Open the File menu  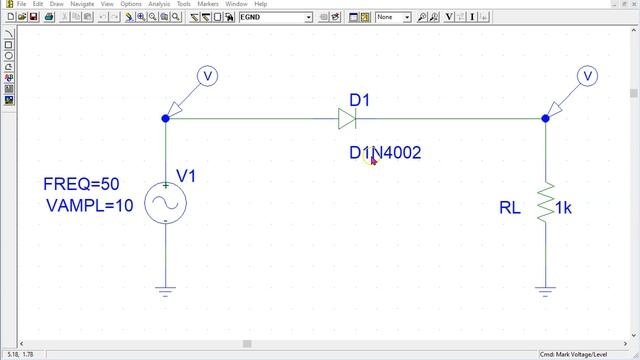21,4
